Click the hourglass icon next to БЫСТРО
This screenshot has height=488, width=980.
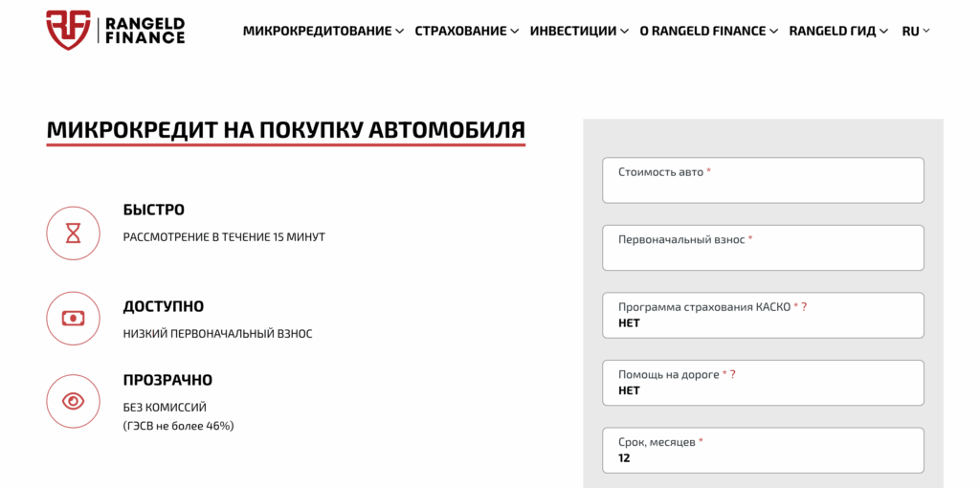coord(73,233)
